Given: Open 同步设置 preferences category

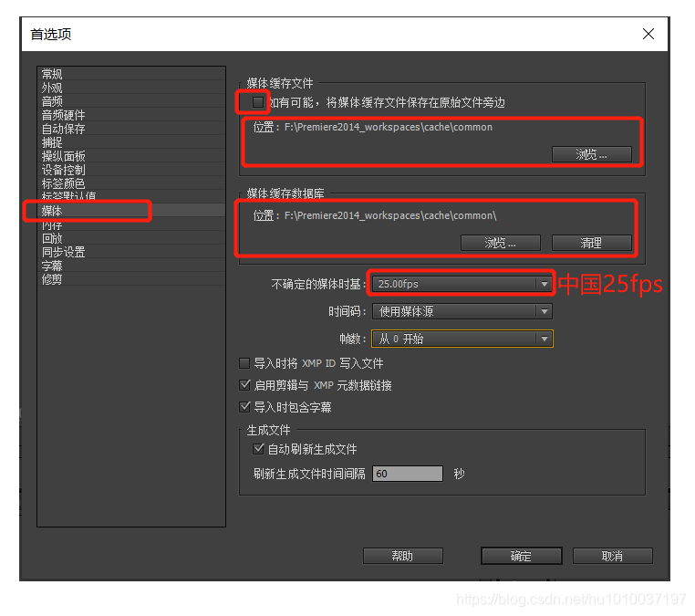Looking at the screenshot, I should [x=131, y=252].
